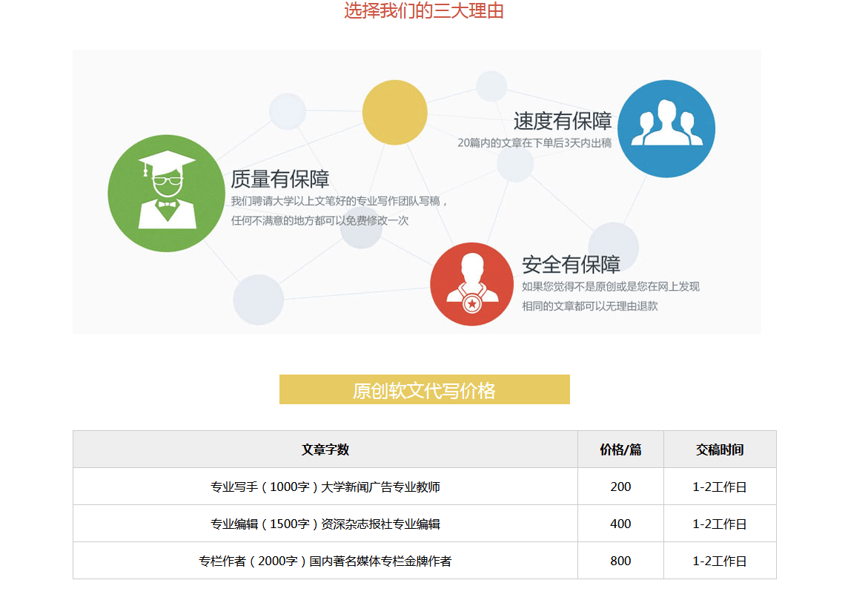The width and height of the screenshot is (868, 603).
Task: Select the 专栏作者（2000字）row description
Action: tap(325, 561)
